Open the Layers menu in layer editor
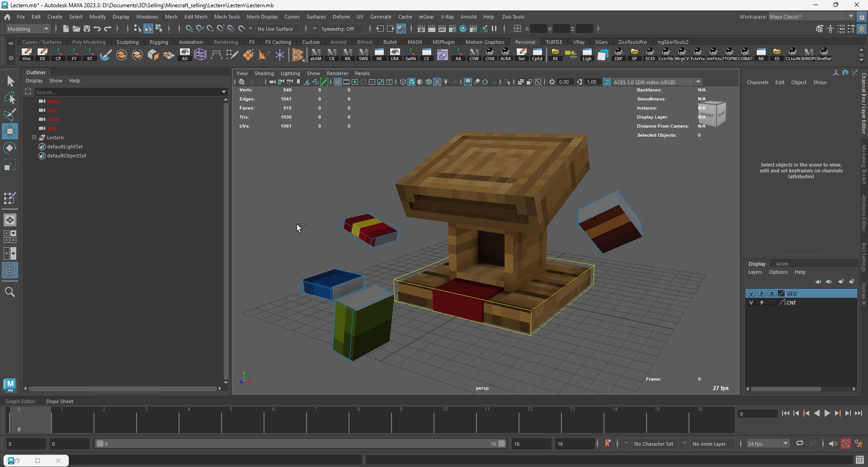The height and width of the screenshot is (467, 868). coord(755,272)
